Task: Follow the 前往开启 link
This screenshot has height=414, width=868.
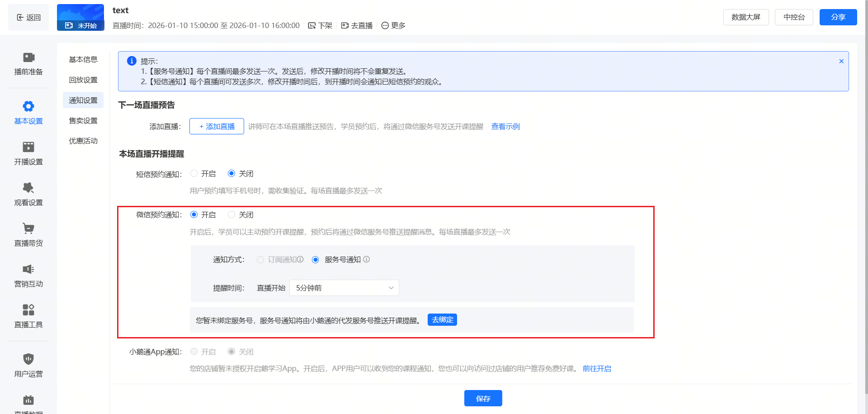Action: [597, 369]
